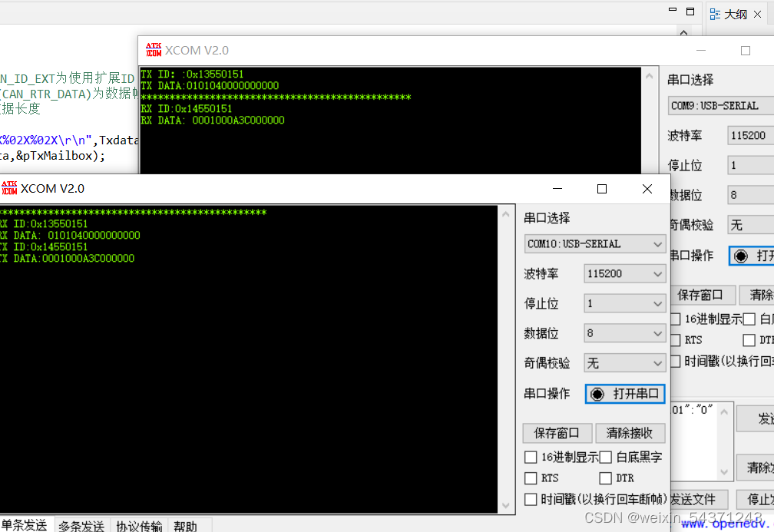Click the receive area vertical scrollbar
The image size is (774, 532).
(506, 353)
